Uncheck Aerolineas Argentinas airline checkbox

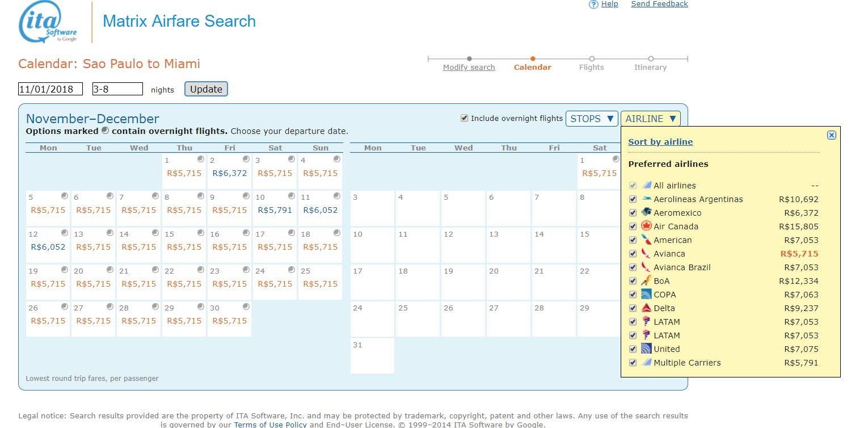pyautogui.click(x=633, y=199)
